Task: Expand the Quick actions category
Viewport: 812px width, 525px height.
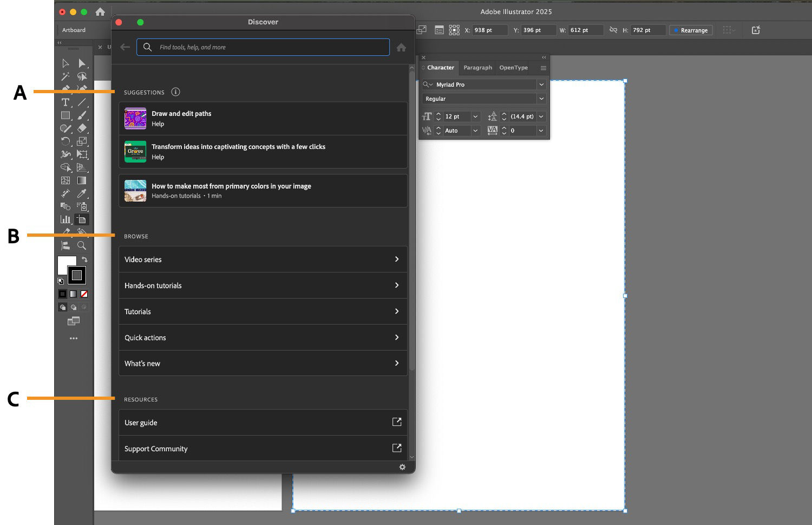Action: pos(263,338)
